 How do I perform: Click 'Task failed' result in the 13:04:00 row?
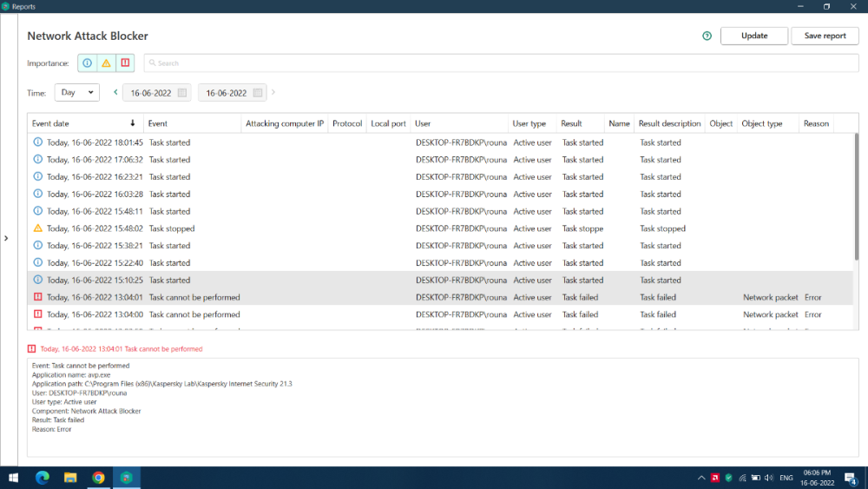(580, 314)
